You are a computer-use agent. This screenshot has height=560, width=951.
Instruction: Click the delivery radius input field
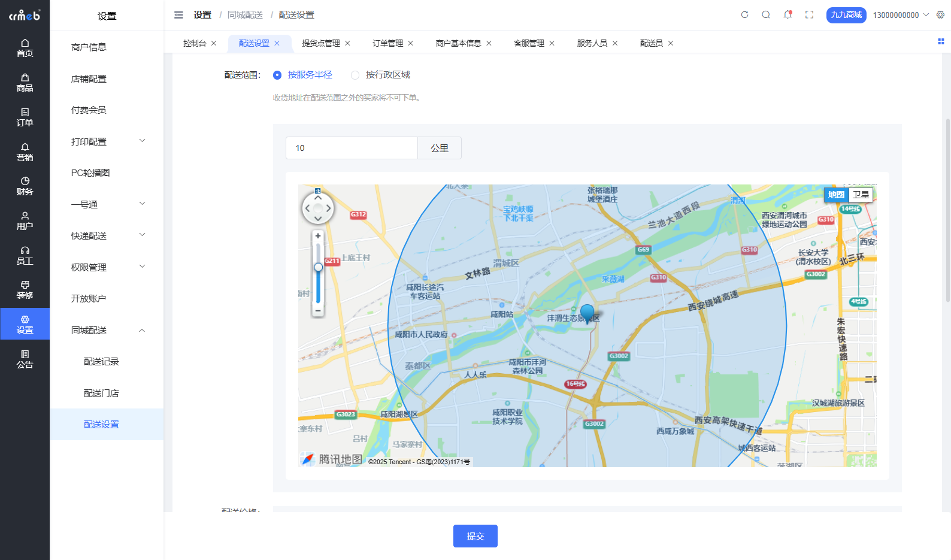352,148
